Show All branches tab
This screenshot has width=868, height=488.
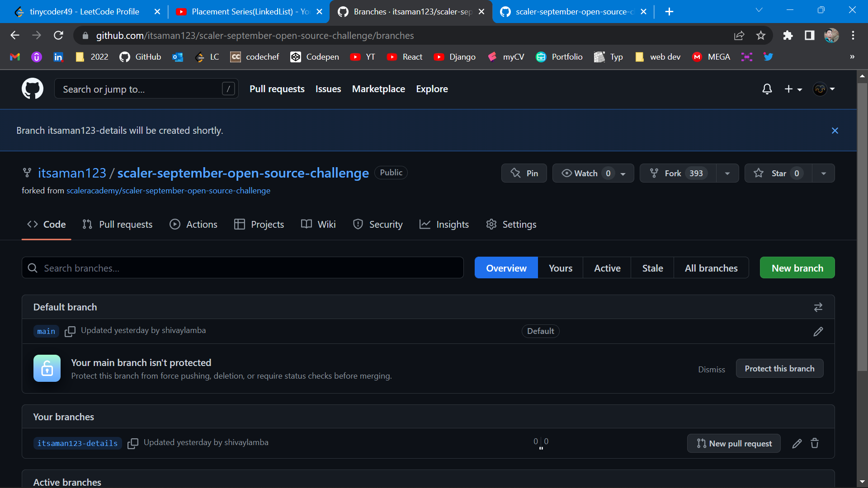click(x=711, y=267)
